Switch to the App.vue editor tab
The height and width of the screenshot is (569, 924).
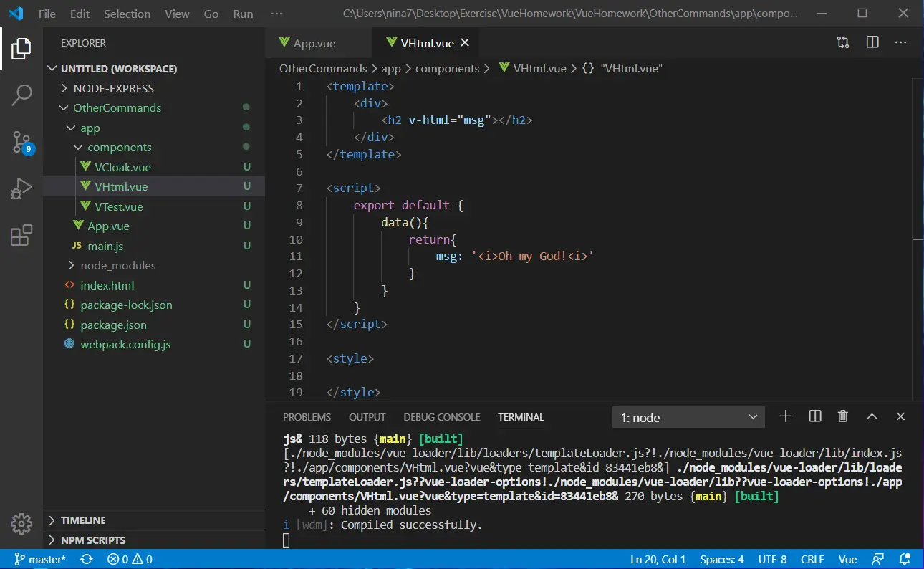[314, 43]
